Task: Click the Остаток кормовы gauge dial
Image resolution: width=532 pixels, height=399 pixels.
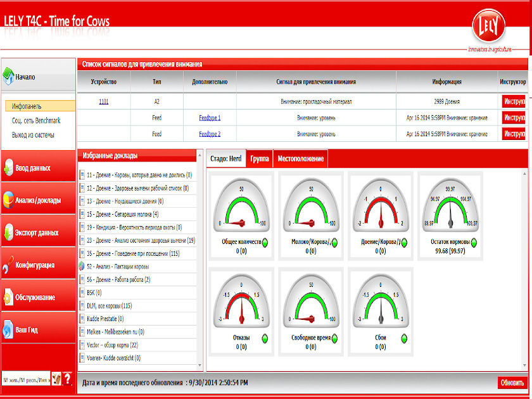Action: click(450, 205)
